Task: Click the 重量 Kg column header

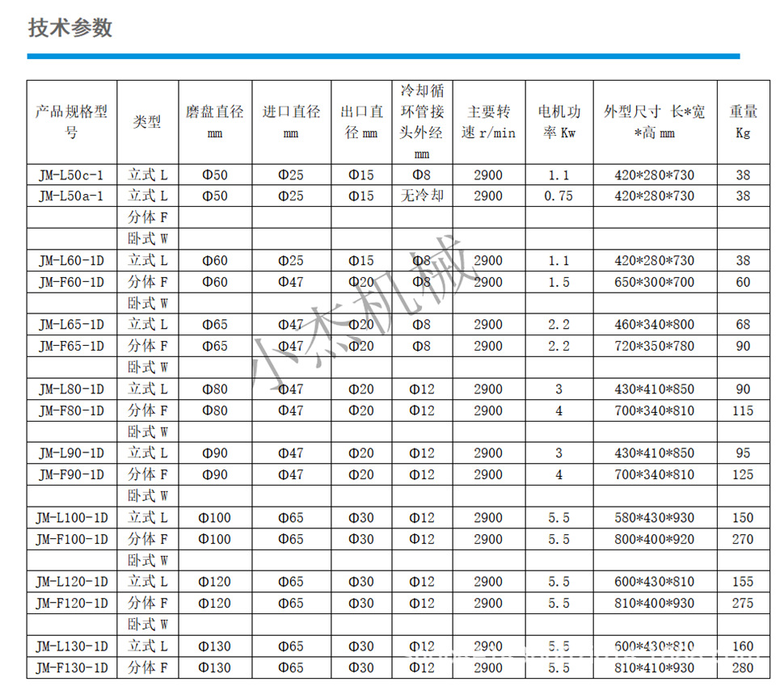Action: (x=743, y=122)
